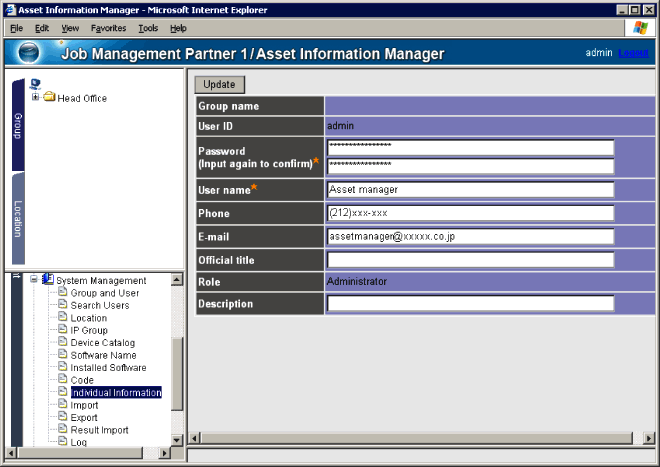Image resolution: width=660 pixels, height=467 pixels.
Task: Click the Search Users page icon
Action: [62, 306]
